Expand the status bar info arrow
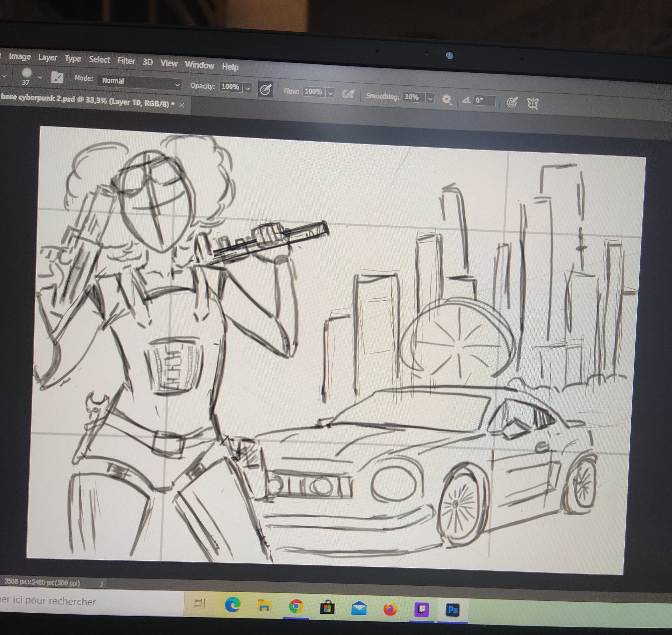The width and height of the screenshot is (672, 635). 102,583
